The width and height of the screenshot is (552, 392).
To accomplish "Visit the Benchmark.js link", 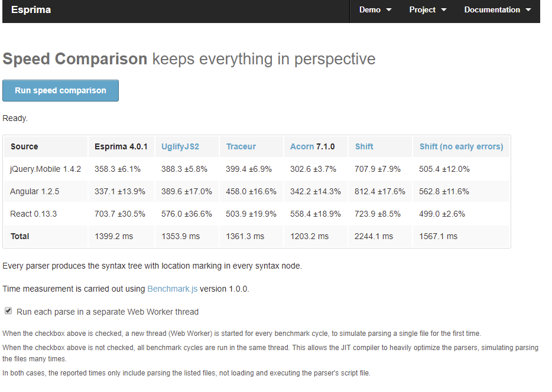I will [172, 289].
